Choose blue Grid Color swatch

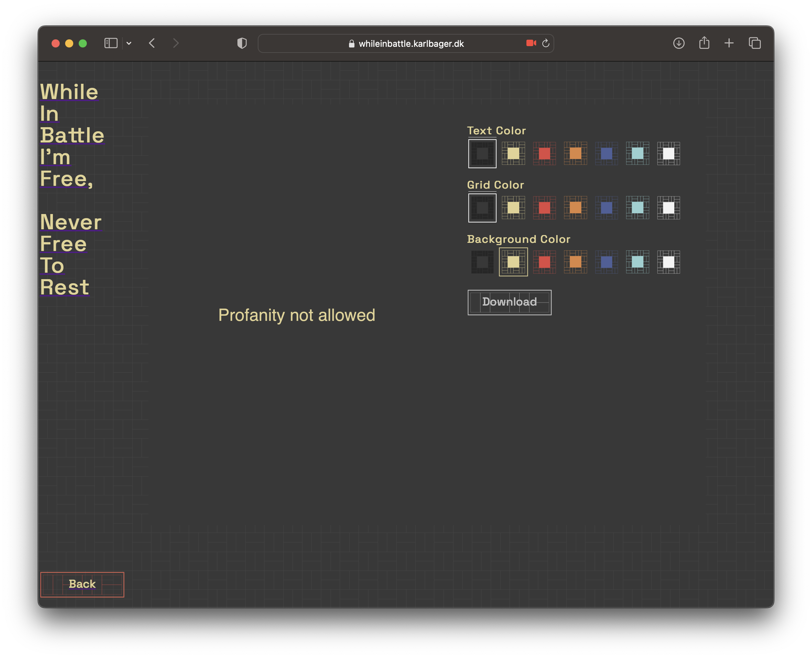(606, 208)
